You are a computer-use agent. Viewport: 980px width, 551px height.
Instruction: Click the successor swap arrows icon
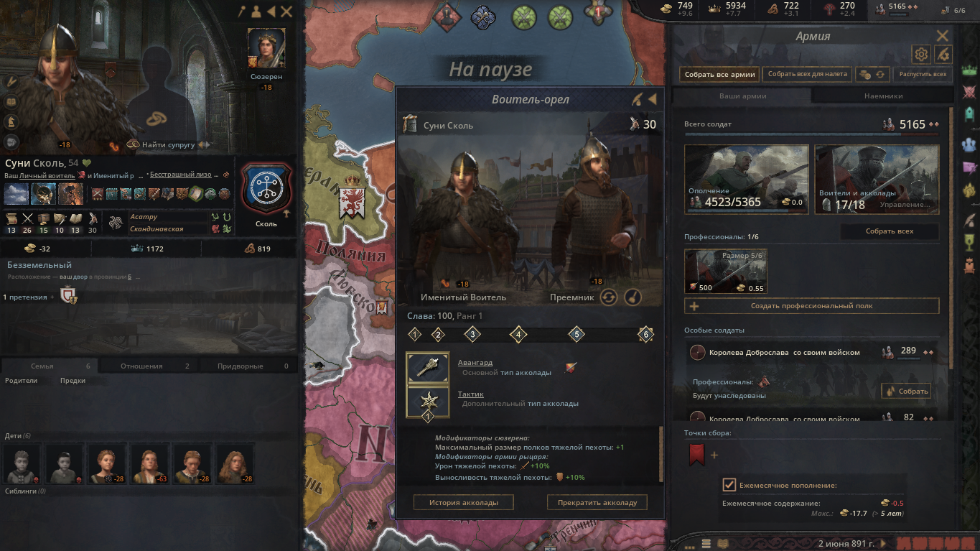pyautogui.click(x=609, y=297)
